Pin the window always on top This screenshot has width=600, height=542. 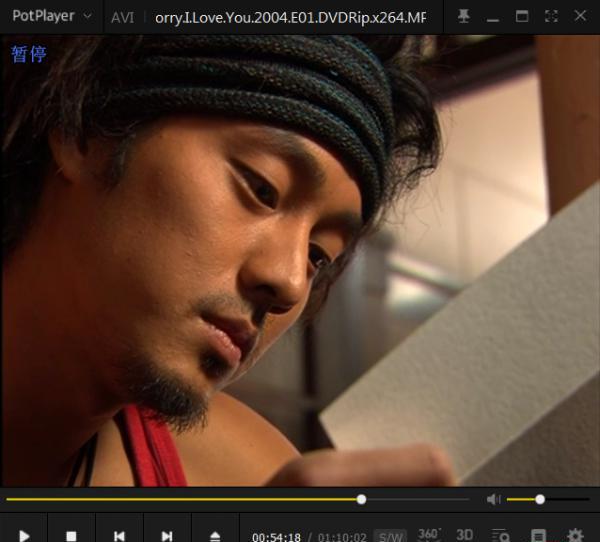tap(464, 16)
